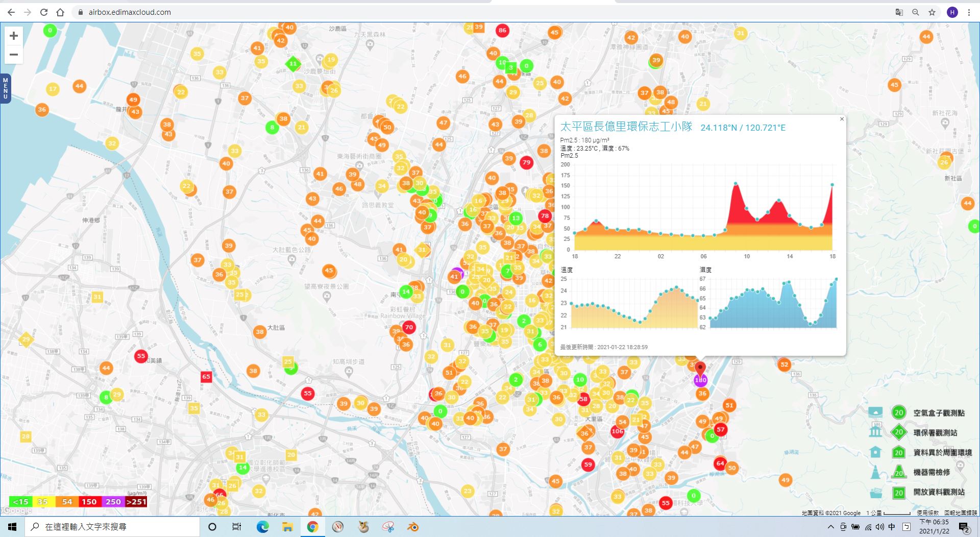Zoom in the map with the plus button
Viewport: 980px width, 537px height.
point(14,35)
